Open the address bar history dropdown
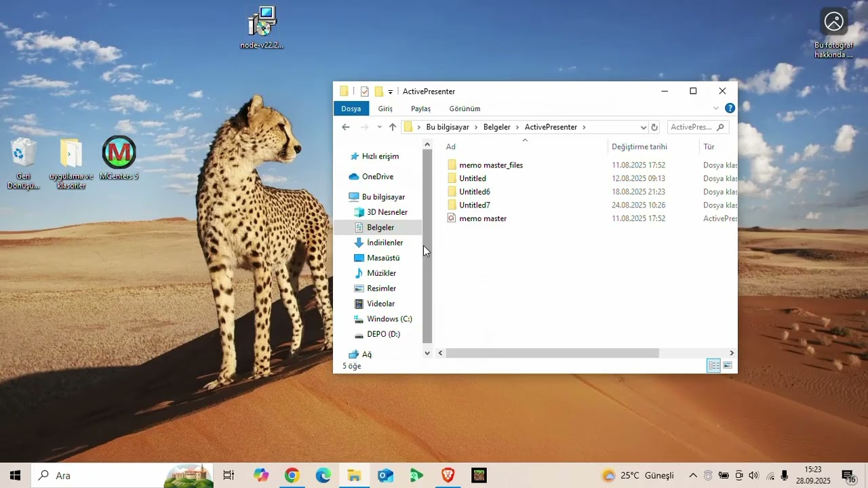The image size is (868, 488). pyautogui.click(x=643, y=127)
